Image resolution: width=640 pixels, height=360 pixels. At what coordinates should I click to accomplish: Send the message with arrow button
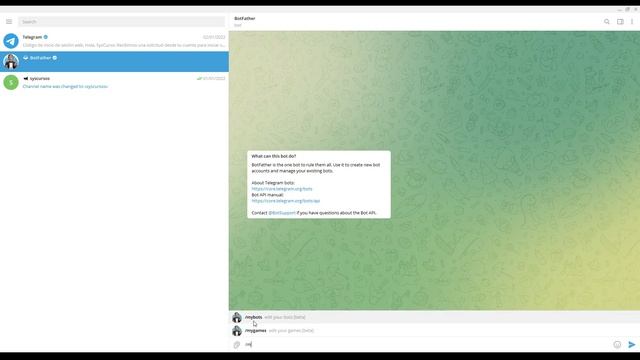(631, 344)
